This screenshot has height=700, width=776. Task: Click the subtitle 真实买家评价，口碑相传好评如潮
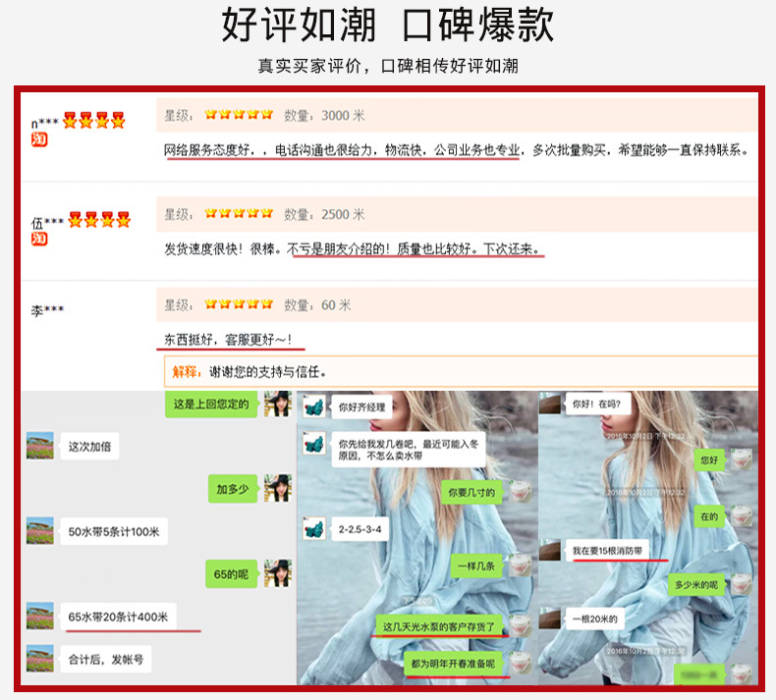click(x=387, y=66)
